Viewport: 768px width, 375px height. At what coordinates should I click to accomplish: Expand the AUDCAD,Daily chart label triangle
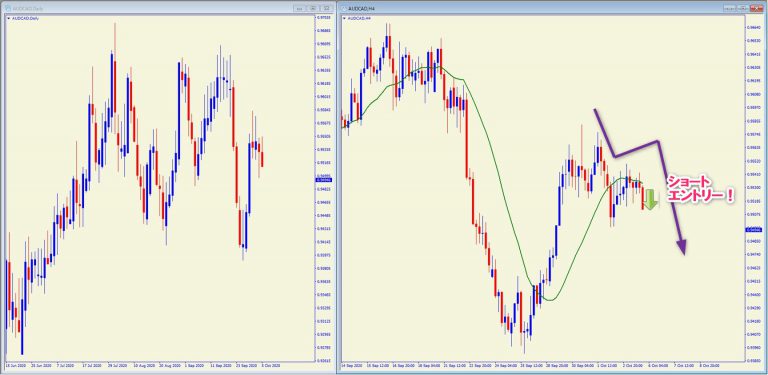(x=8, y=18)
